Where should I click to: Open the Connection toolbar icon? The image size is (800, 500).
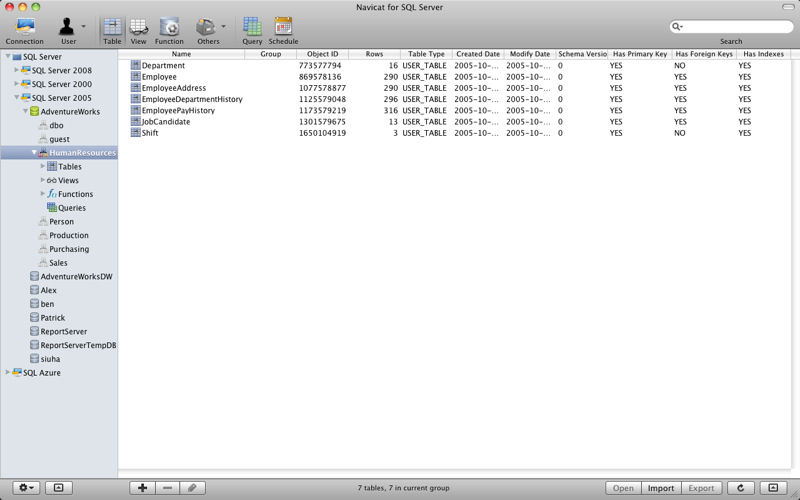coord(24,27)
